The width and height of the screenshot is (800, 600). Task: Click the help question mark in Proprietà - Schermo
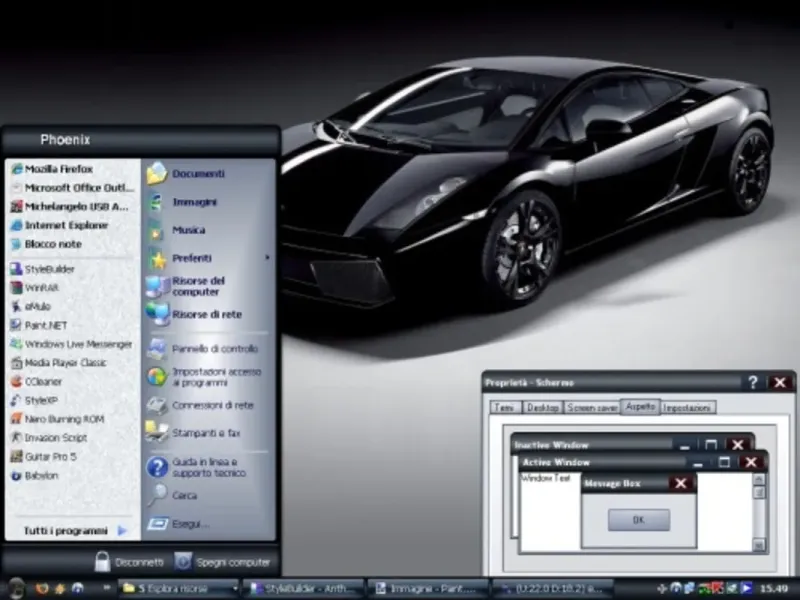click(753, 382)
